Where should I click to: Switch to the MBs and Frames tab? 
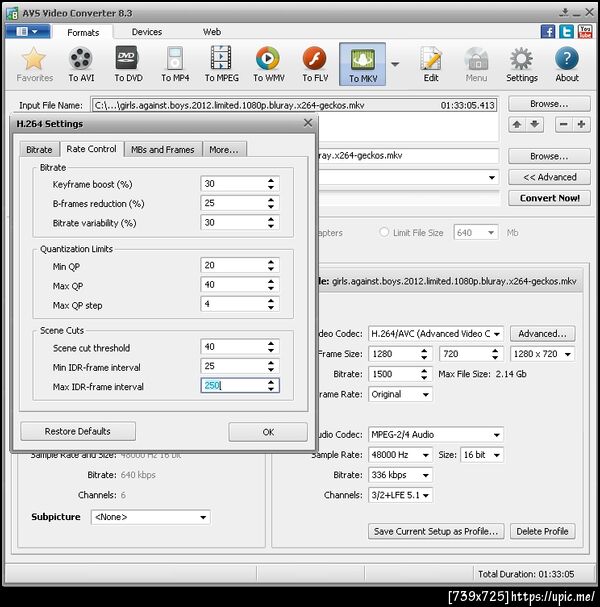[163, 150]
